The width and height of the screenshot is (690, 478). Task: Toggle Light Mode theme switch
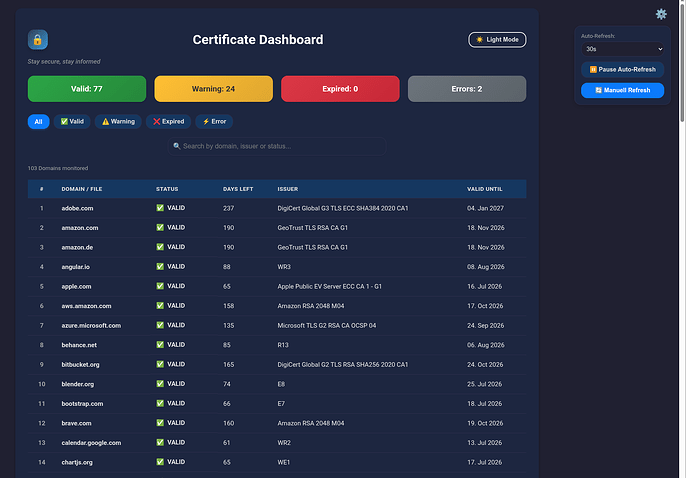pyautogui.click(x=497, y=40)
